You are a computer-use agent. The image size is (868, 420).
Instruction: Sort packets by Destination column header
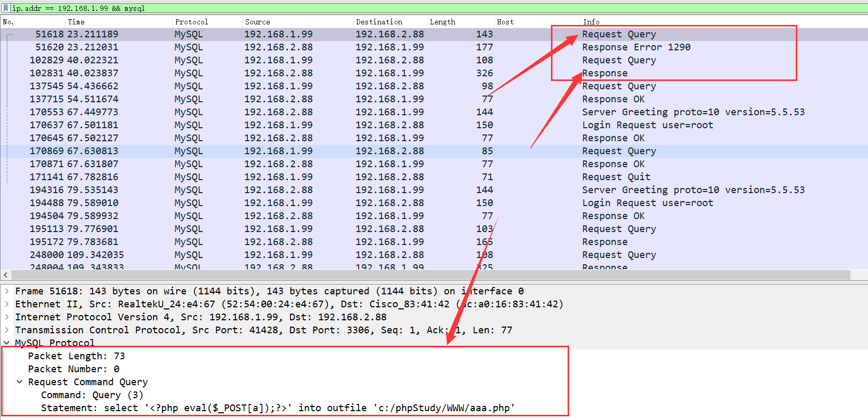(x=390, y=22)
